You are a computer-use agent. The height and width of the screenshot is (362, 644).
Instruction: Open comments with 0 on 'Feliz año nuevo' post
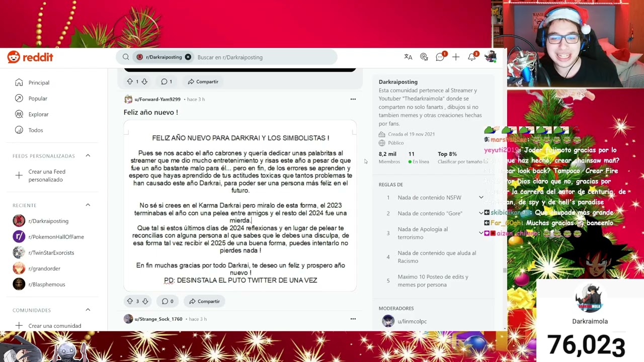[167, 301]
